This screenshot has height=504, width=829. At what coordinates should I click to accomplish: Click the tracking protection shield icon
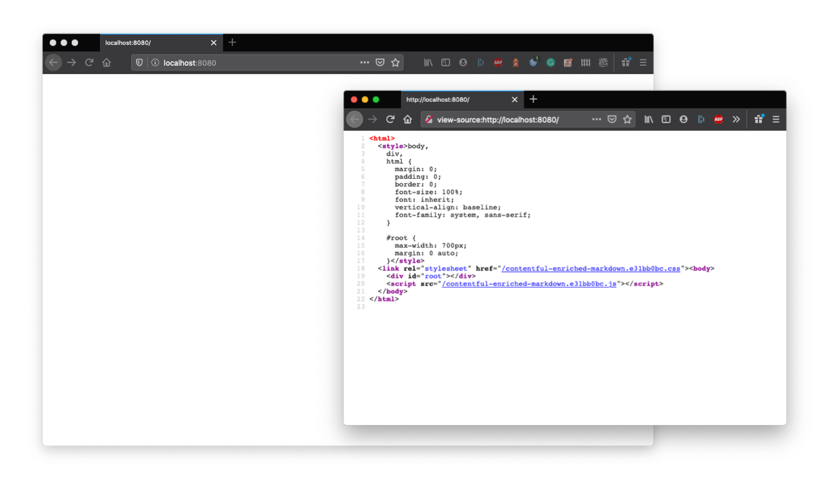click(139, 62)
